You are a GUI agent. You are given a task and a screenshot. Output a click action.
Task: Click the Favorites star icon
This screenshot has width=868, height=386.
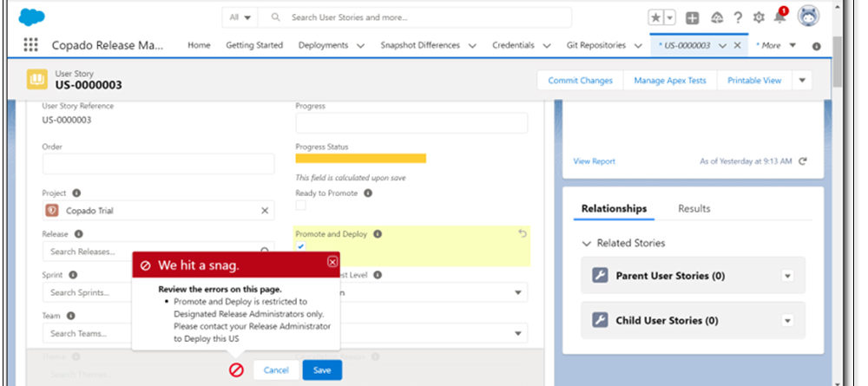(x=656, y=17)
